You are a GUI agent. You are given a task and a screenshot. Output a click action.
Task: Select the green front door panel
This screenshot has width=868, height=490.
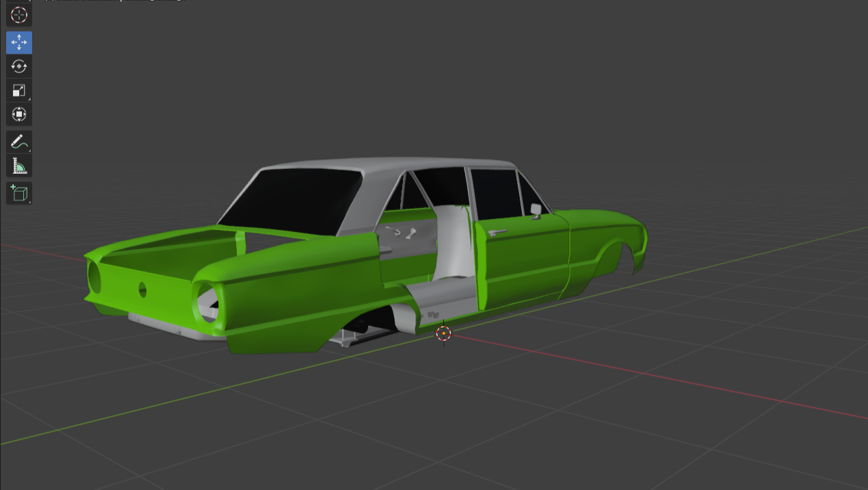point(523,263)
